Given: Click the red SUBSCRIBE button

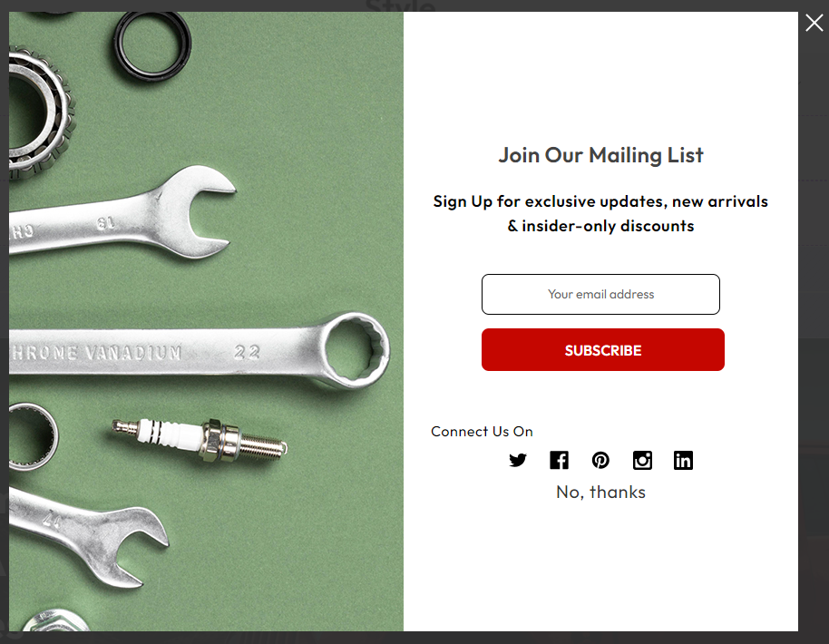Looking at the screenshot, I should pos(603,349).
